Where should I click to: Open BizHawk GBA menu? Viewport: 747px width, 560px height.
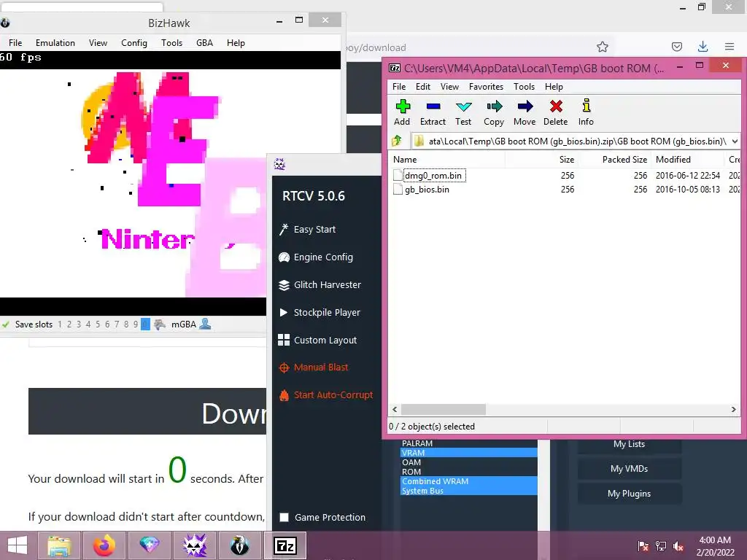click(x=204, y=43)
